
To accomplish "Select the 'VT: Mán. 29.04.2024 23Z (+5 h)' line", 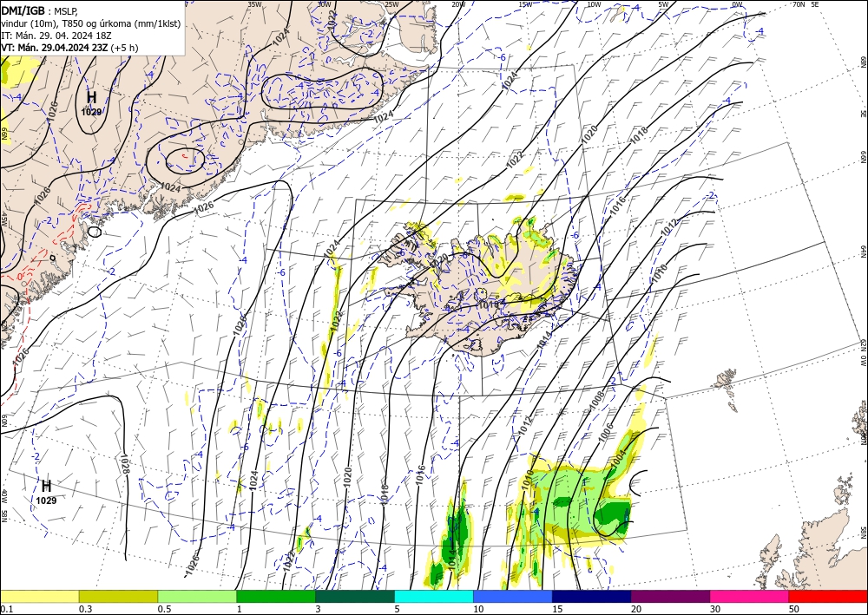I will point(69,48).
